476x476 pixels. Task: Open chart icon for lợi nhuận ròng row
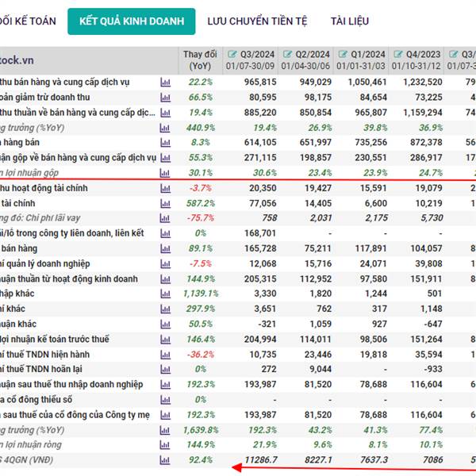click(x=165, y=445)
